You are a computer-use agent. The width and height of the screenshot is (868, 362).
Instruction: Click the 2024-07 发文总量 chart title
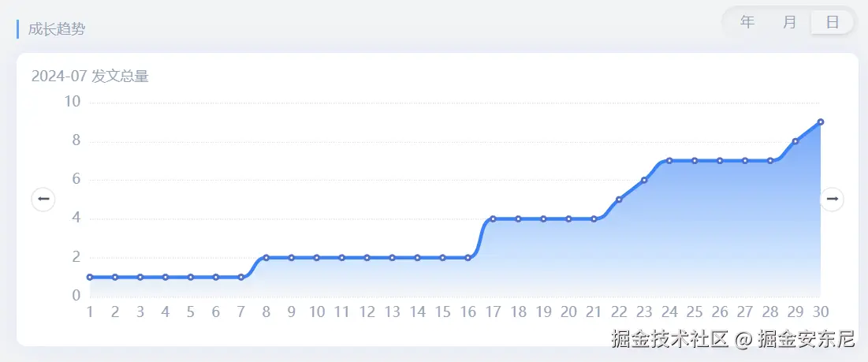click(x=90, y=77)
